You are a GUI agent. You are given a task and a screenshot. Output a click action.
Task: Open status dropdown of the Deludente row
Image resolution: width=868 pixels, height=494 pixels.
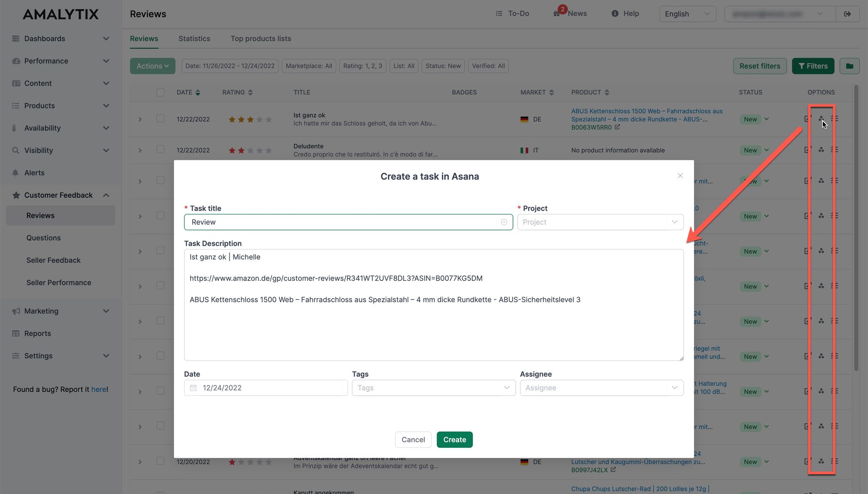click(x=766, y=150)
